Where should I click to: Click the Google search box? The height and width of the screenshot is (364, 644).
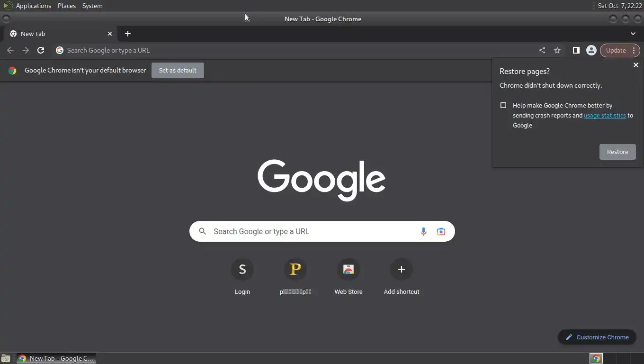pos(322,231)
